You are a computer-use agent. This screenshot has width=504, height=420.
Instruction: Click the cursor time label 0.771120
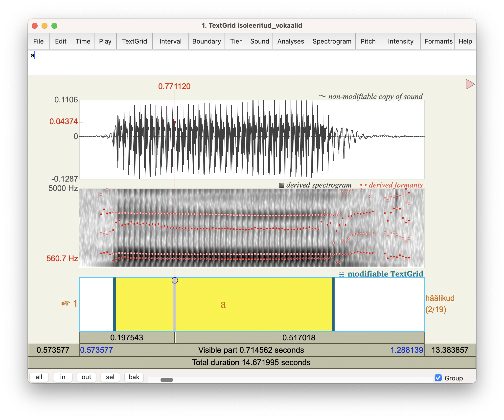coord(174,86)
